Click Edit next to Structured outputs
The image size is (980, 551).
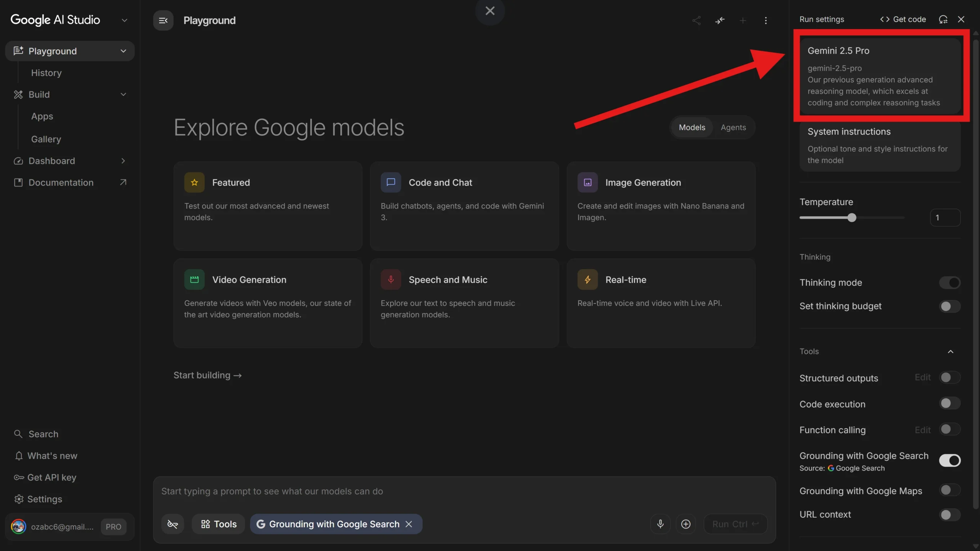pyautogui.click(x=923, y=377)
